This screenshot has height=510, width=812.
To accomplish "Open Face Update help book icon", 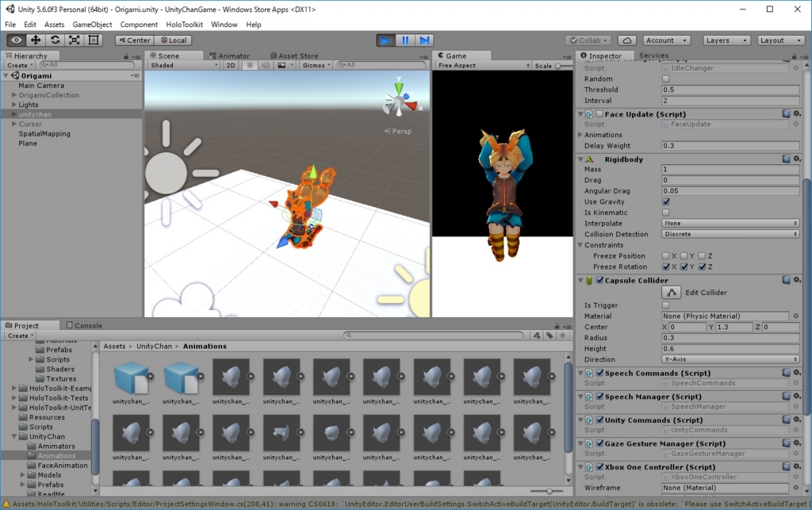I will 786,114.
